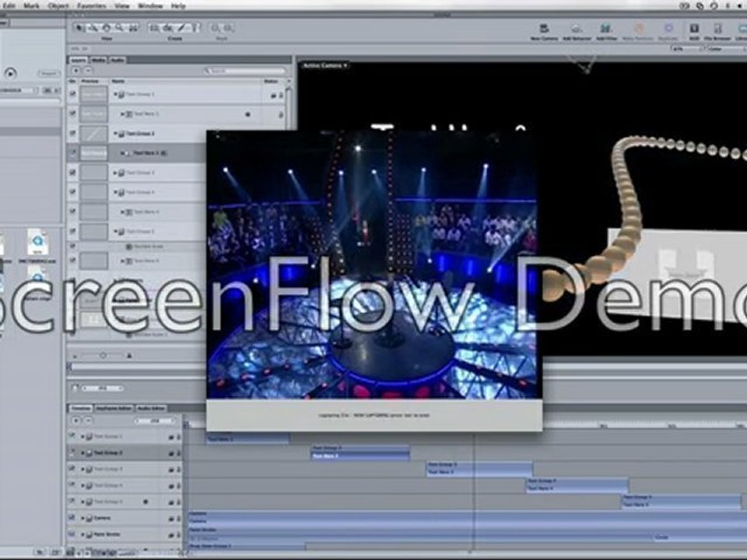The width and height of the screenshot is (747, 560).
Task: Collapse Text Group 1 in Layers list
Action: (115, 95)
